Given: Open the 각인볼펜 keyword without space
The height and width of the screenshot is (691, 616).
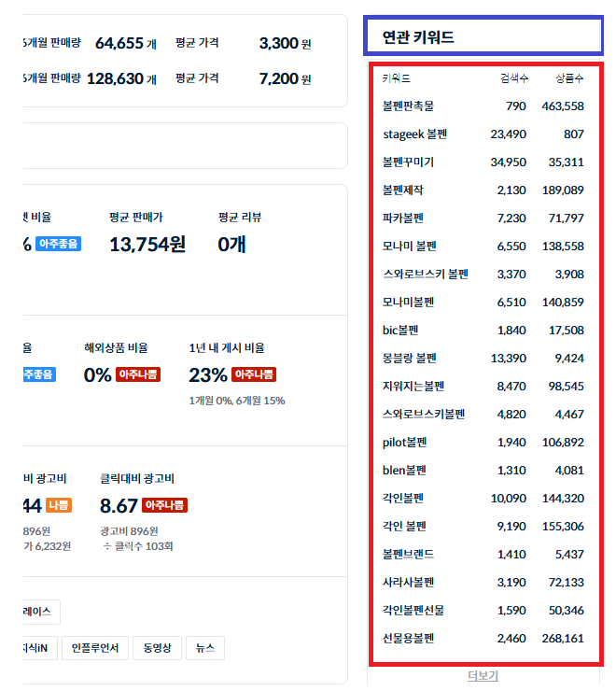Looking at the screenshot, I should coord(403,498).
